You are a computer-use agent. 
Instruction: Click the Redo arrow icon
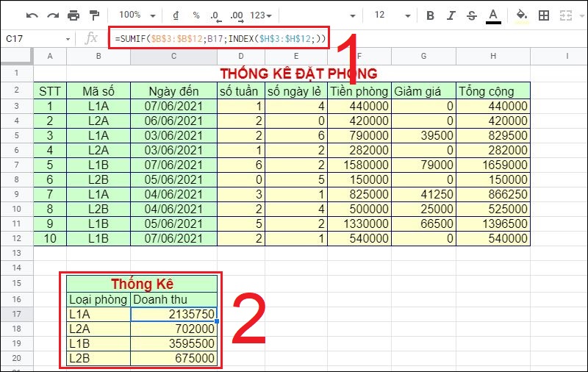[52, 15]
